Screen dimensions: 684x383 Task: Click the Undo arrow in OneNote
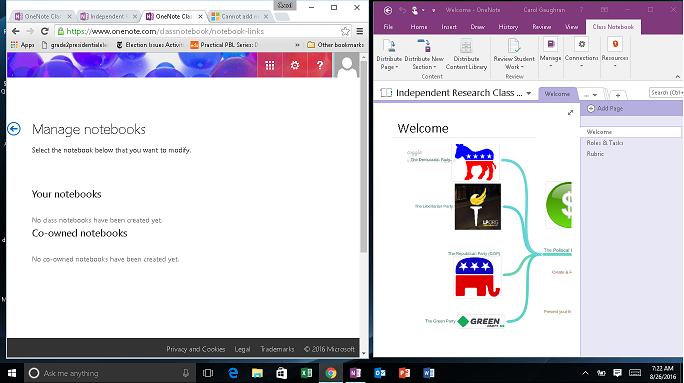(402, 10)
